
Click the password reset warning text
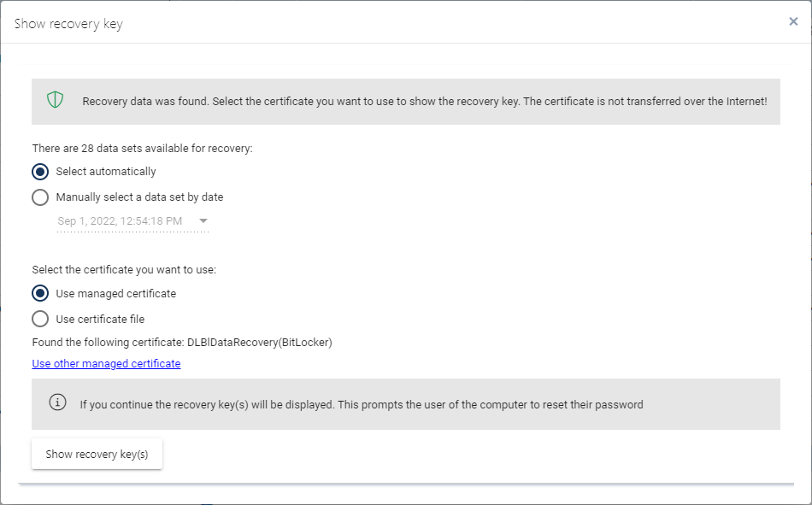[x=362, y=404]
